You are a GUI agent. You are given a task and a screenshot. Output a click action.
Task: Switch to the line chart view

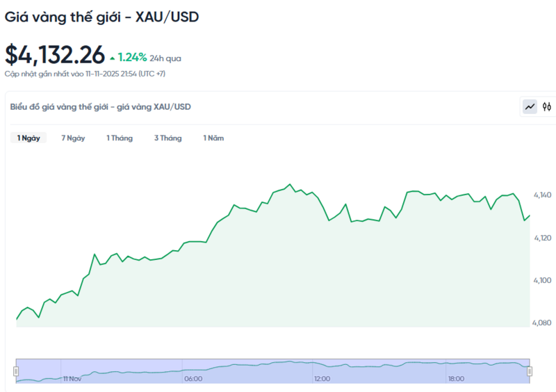(530, 106)
